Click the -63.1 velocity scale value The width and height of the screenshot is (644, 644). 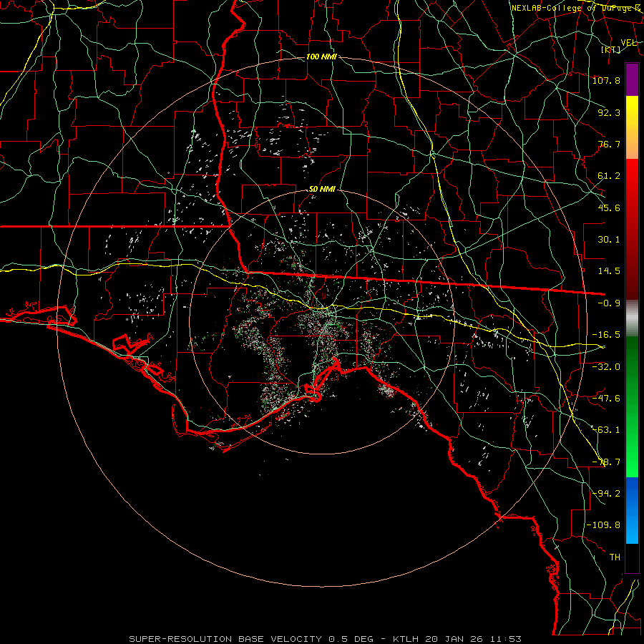coord(606,430)
